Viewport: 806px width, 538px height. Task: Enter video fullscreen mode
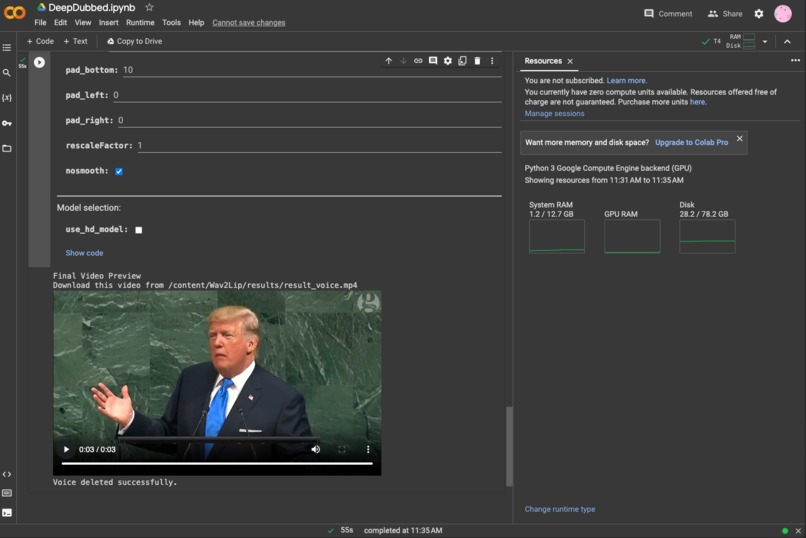(x=342, y=449)
